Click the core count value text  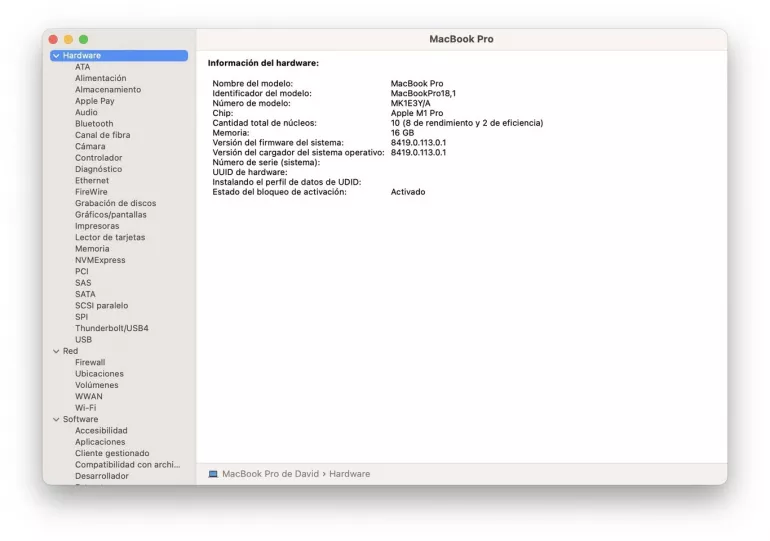pyautogui.click(x=467, y=123)
